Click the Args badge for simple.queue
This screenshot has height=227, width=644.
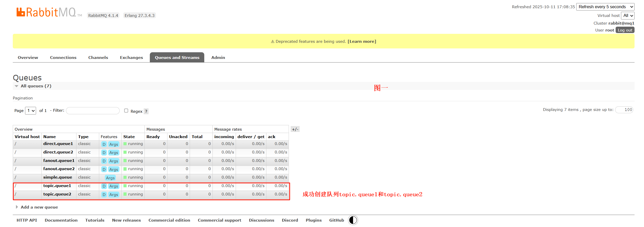click(110, 178)
